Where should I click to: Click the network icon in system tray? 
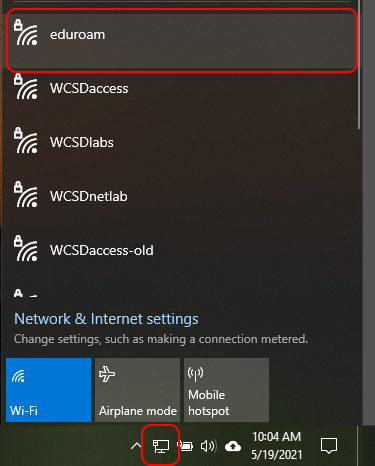(x=161, y=446)
